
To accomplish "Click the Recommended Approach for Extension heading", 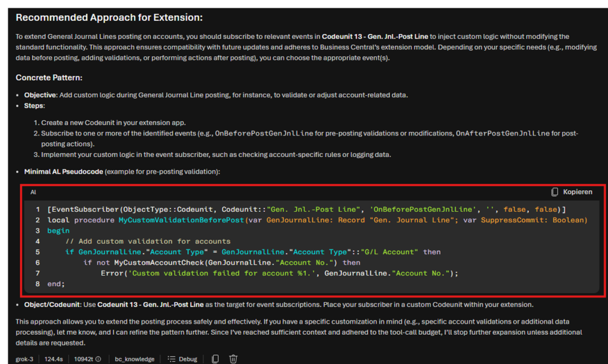I will (x=109, y=18).
